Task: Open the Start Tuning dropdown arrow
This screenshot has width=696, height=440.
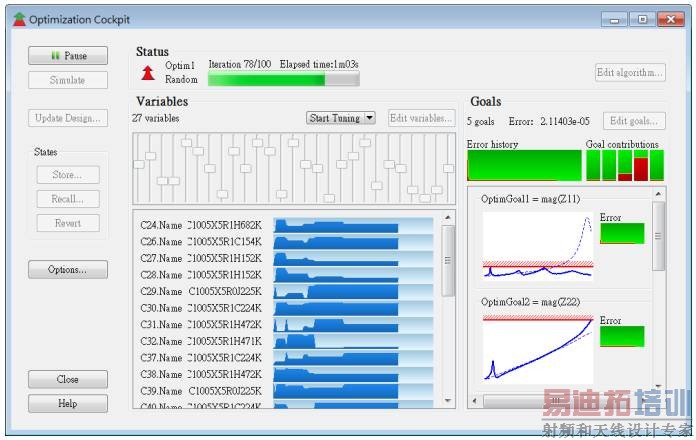Action: [369, 118]
